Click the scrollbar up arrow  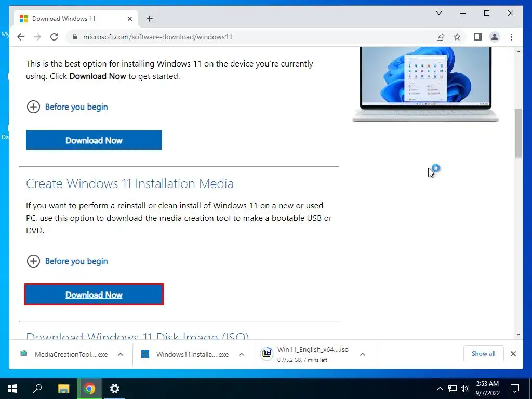tap(518, 51)
